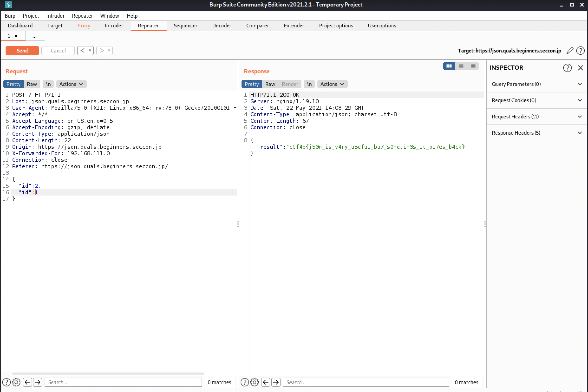Switch response view to Raw
Image resolution: width=588 pixels, height=392 pixels.
click(270, 84)
